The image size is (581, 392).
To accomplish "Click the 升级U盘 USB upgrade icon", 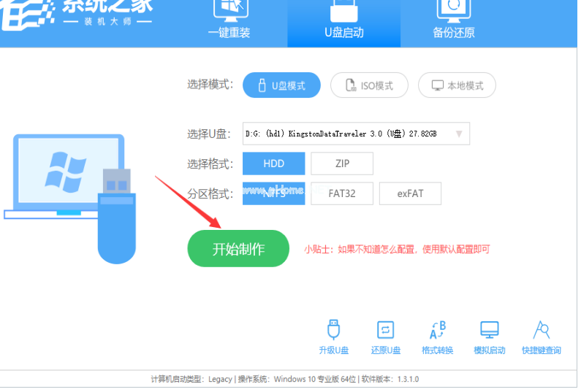I will [x=334, y=331].
